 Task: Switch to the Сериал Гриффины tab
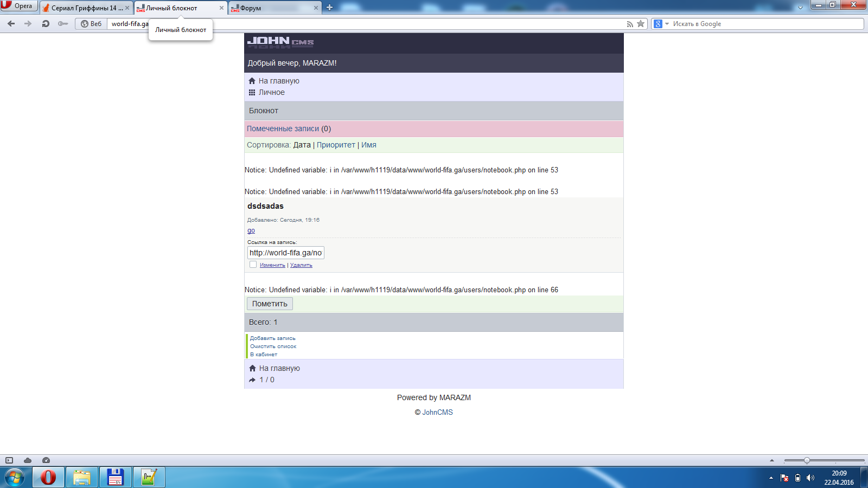pos(84,8)
